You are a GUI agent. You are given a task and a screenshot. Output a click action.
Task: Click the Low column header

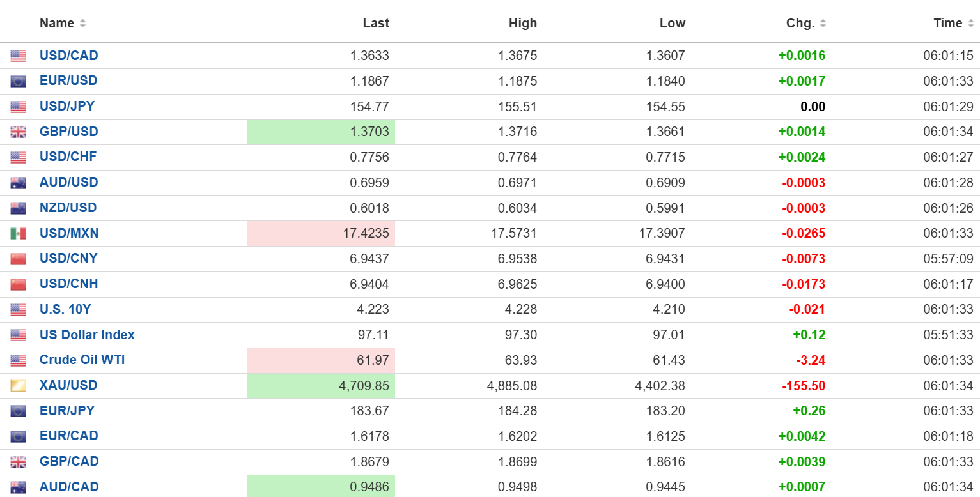coord(672,23)
